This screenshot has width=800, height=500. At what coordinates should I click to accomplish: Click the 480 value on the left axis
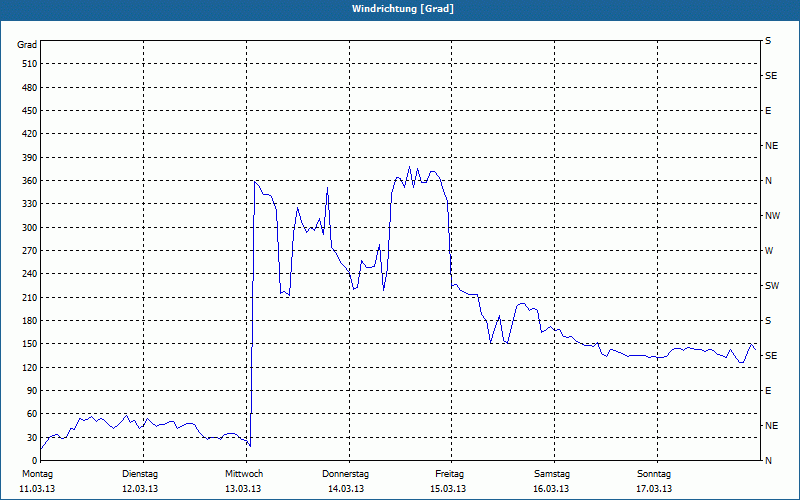30,88
